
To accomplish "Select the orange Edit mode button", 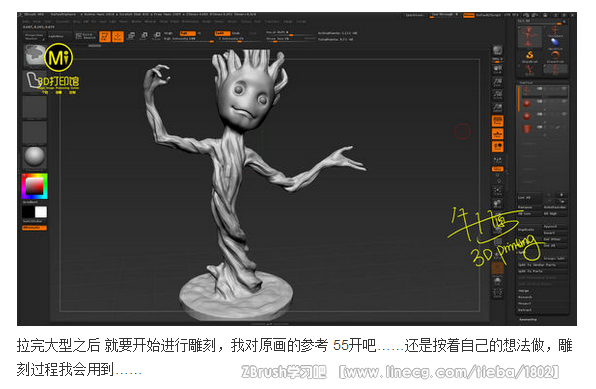I will 105,37.
